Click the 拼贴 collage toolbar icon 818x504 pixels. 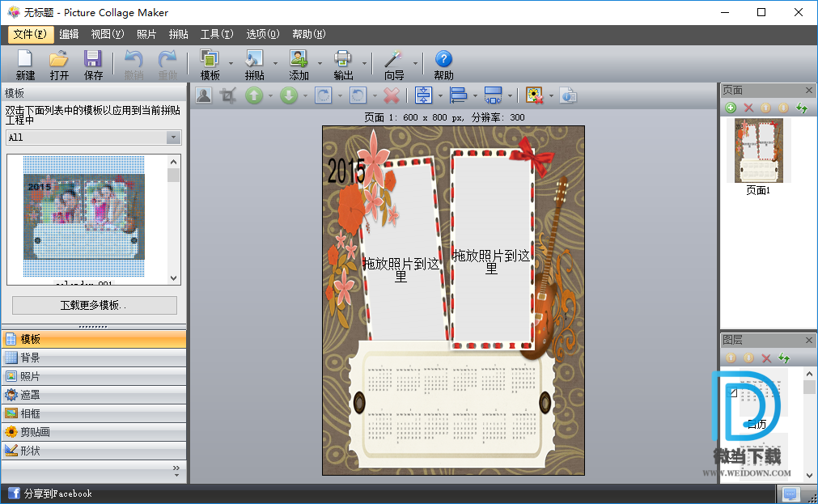(x=255, y=65)
